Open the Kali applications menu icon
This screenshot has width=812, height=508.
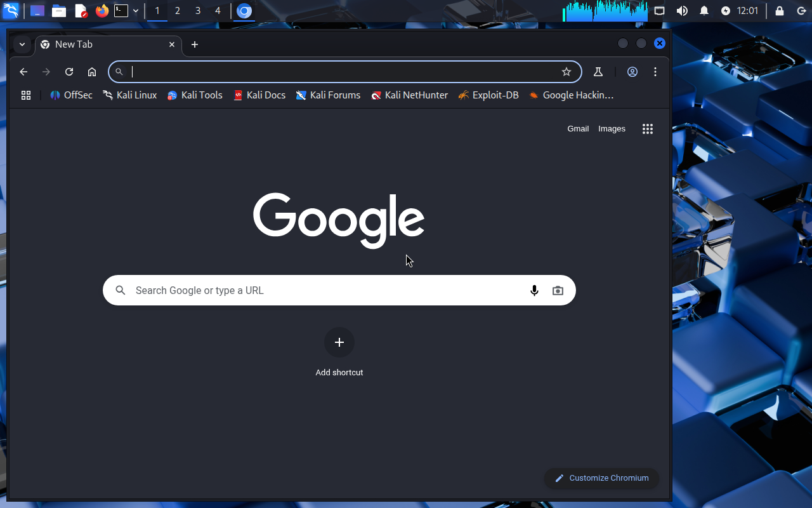coord(11,10)
